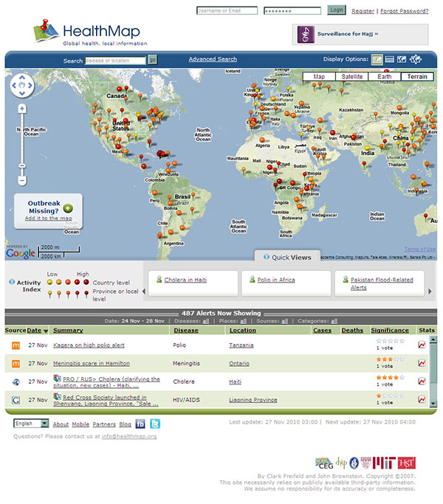The width and height of the screenshot is (443, 504).
Task: Click the search go button
Action: [153, 60]
